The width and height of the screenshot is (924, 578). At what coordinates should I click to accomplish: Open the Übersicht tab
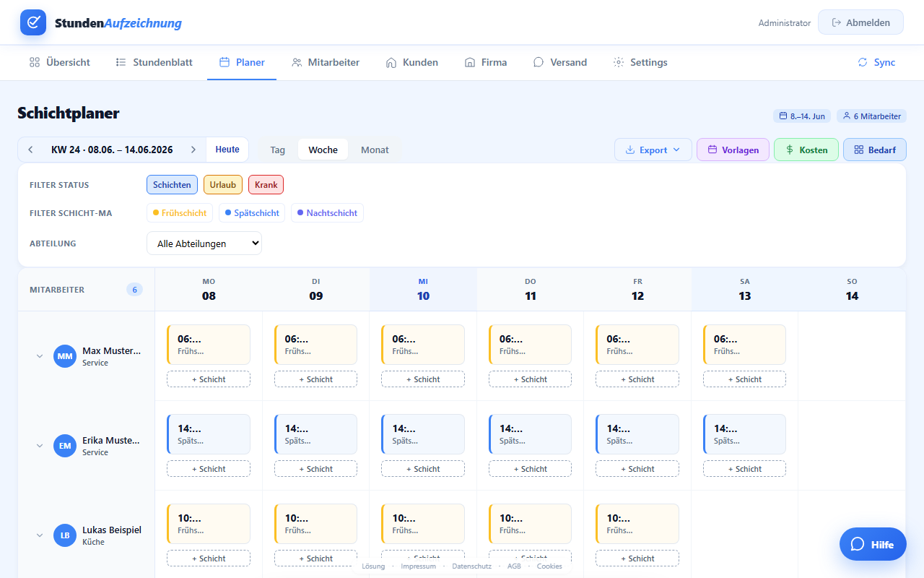coord(60,62)
